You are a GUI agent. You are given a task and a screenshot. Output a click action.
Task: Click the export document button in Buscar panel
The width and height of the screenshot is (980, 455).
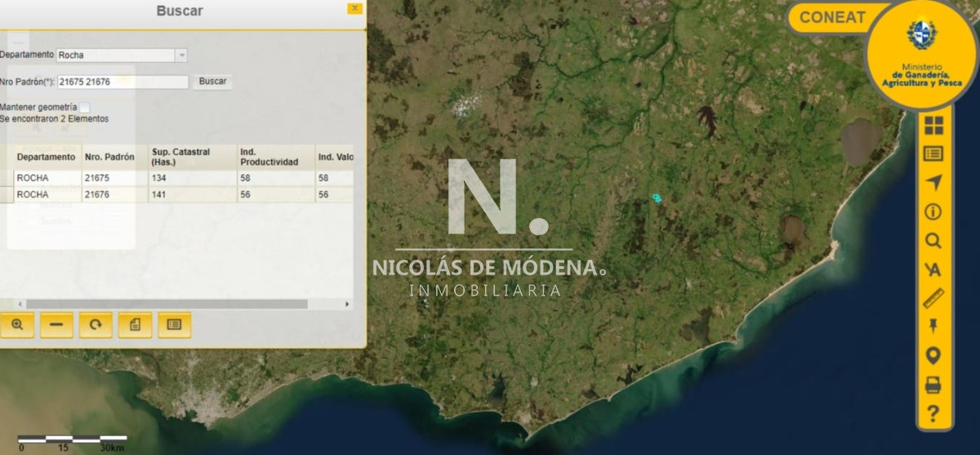(x=135, y=324)
